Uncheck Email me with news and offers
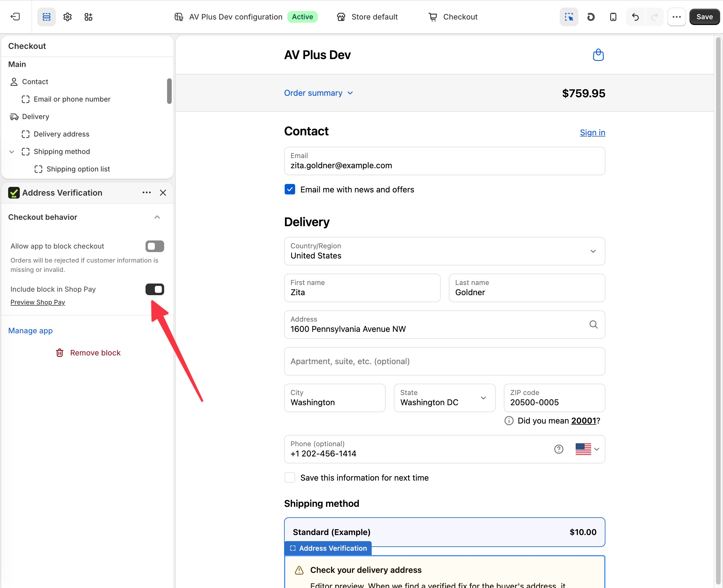The height and width of the screenshot is (588, 723). (290, 189)
